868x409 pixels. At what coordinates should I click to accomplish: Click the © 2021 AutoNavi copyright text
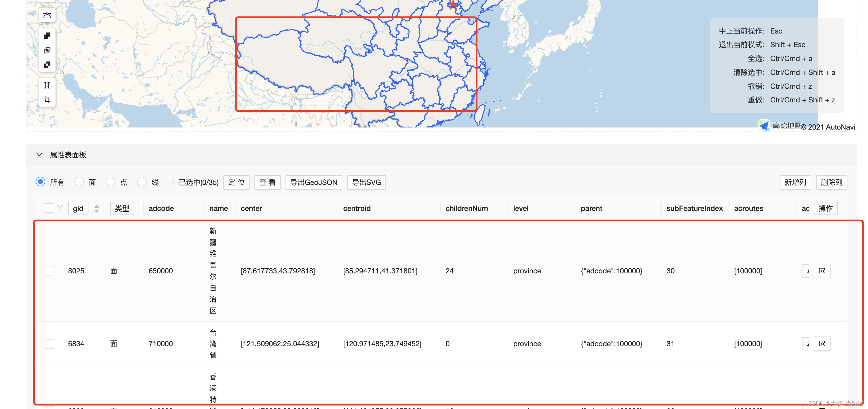click(x=828, y=127)
